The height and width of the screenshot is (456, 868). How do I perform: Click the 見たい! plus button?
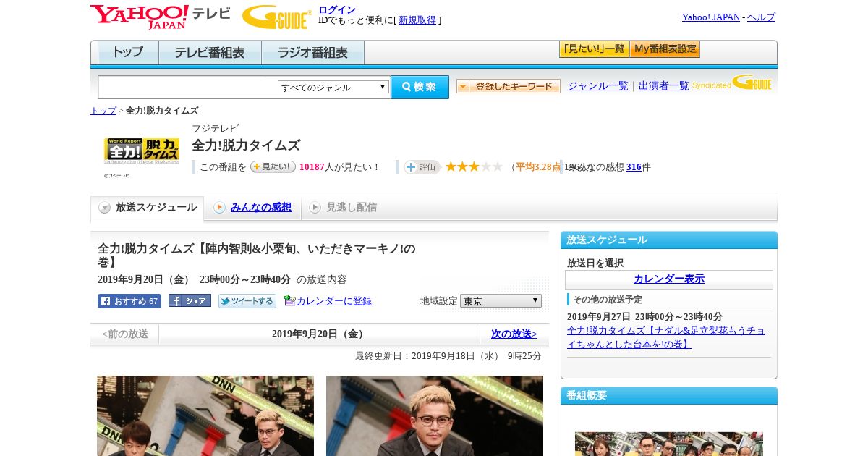click(273, 166)
